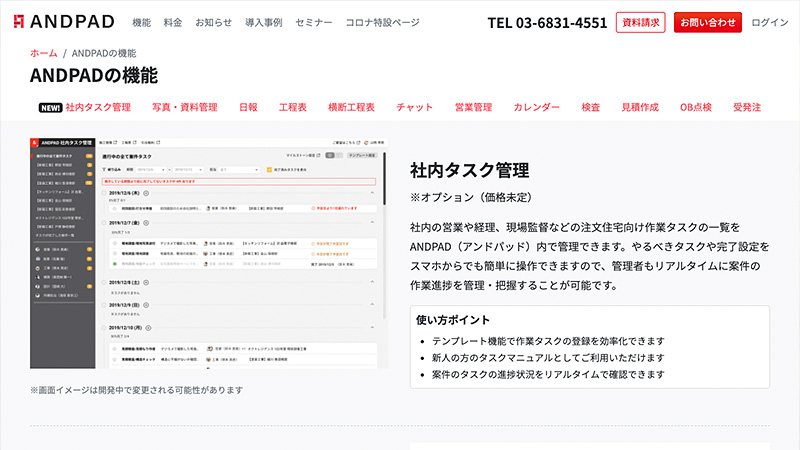
Task: Click the bullet about 進捗状況をリアルタイムで確認
Action: click(548, 374)
